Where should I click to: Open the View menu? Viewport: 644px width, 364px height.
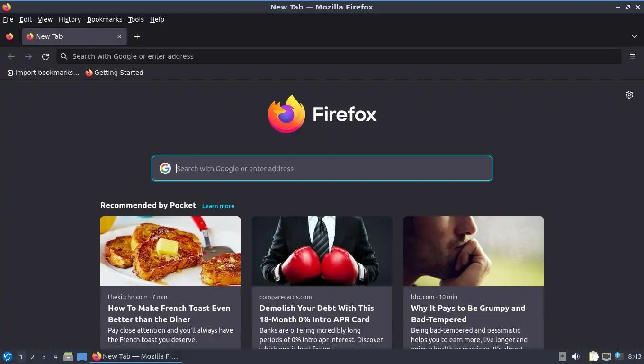point(45,19)
